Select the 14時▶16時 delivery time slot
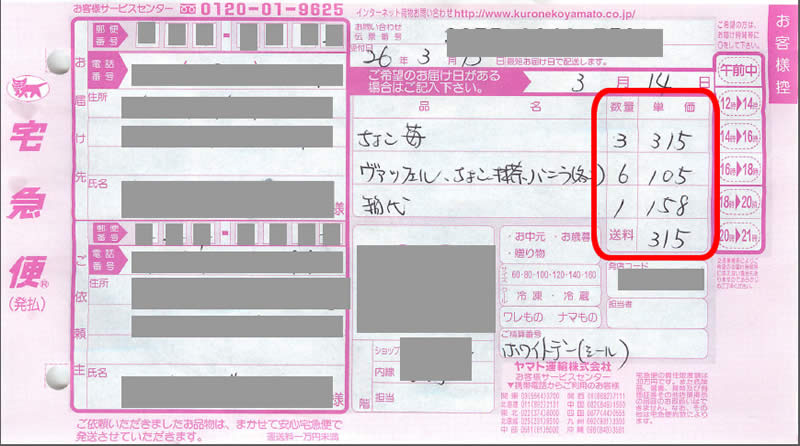The width and height of the screenshot is (800, 446). [x=739, y=137]
